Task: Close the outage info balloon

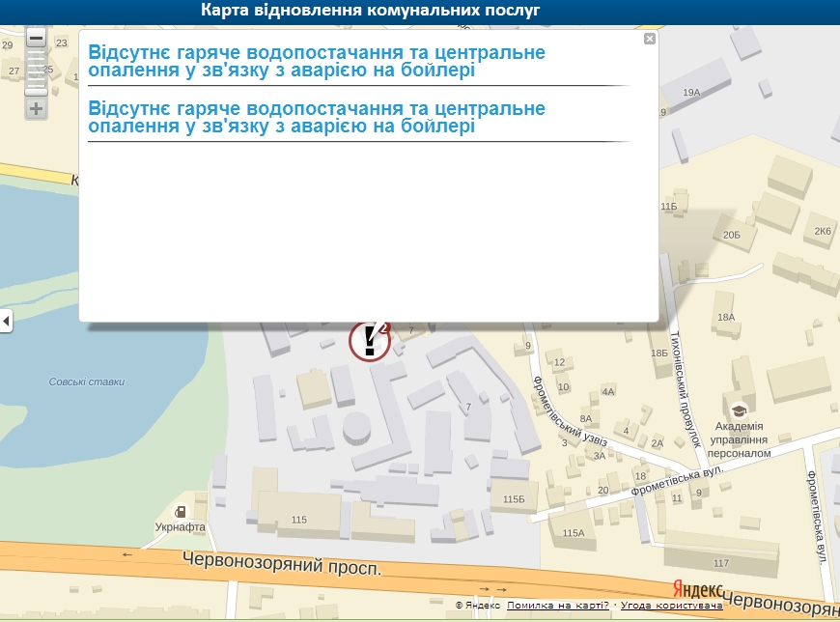Action: coord(650,39)
